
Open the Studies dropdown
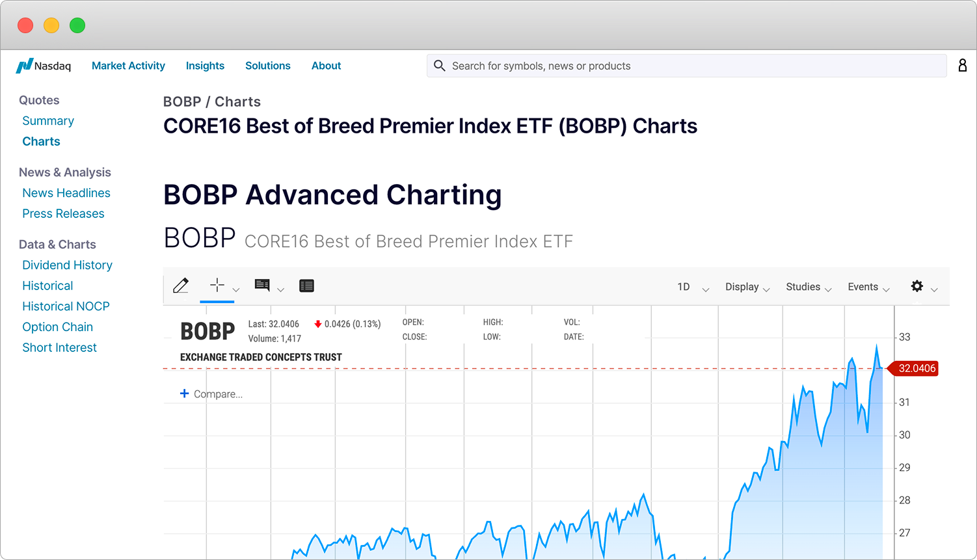pyautogui.click(x=809, y=287)
